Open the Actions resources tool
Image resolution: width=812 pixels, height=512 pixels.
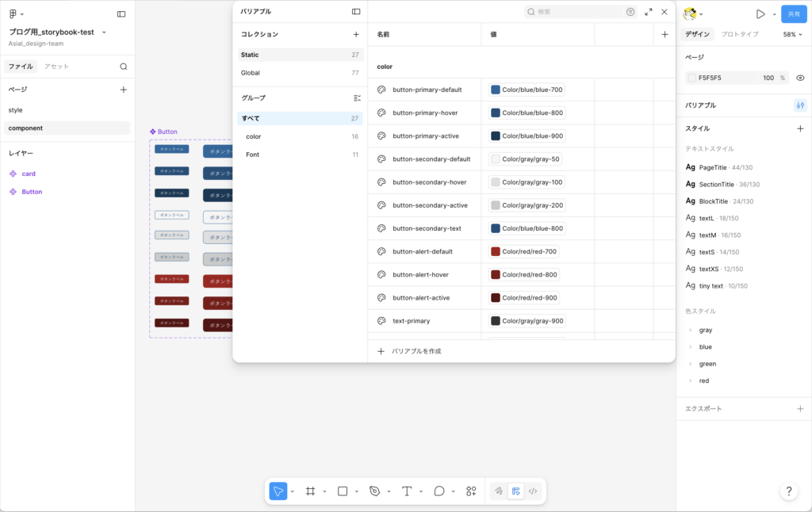click(x=471, y=491)
